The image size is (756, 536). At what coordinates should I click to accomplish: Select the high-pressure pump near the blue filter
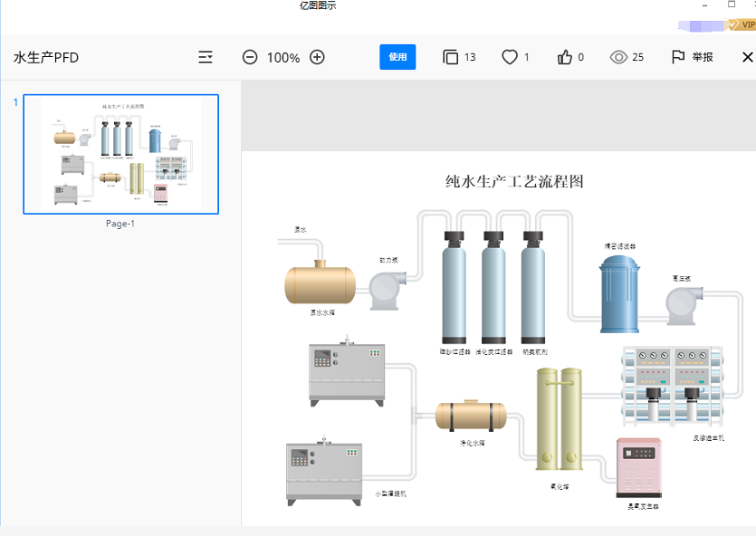684,306
